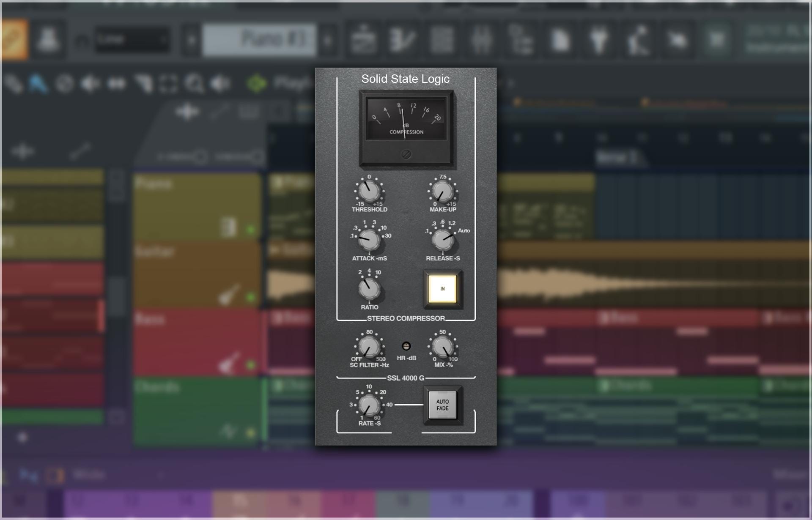Screen dimensions: 812x520
Task: Click the SC Filter -Hz knob
Action: [369, 347]
